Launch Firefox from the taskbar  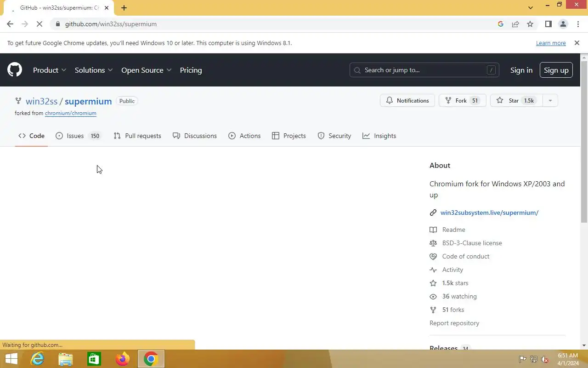point(123,359)
